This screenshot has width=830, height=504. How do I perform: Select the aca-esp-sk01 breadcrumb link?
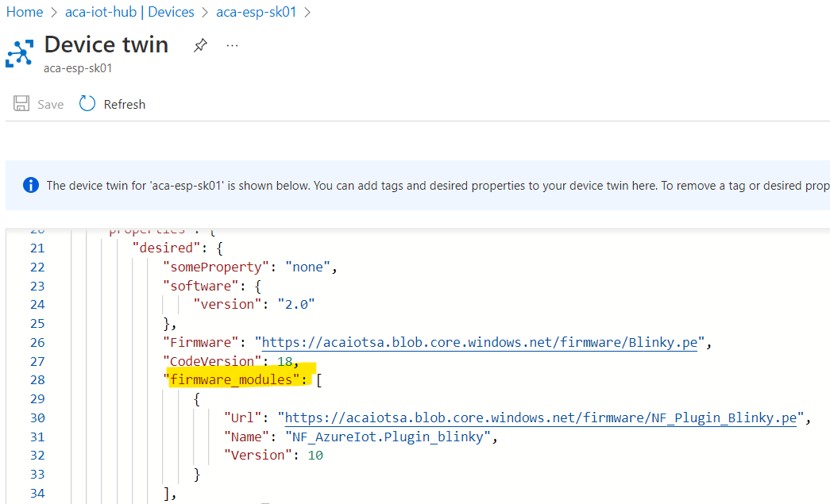(x=256, y=12)
